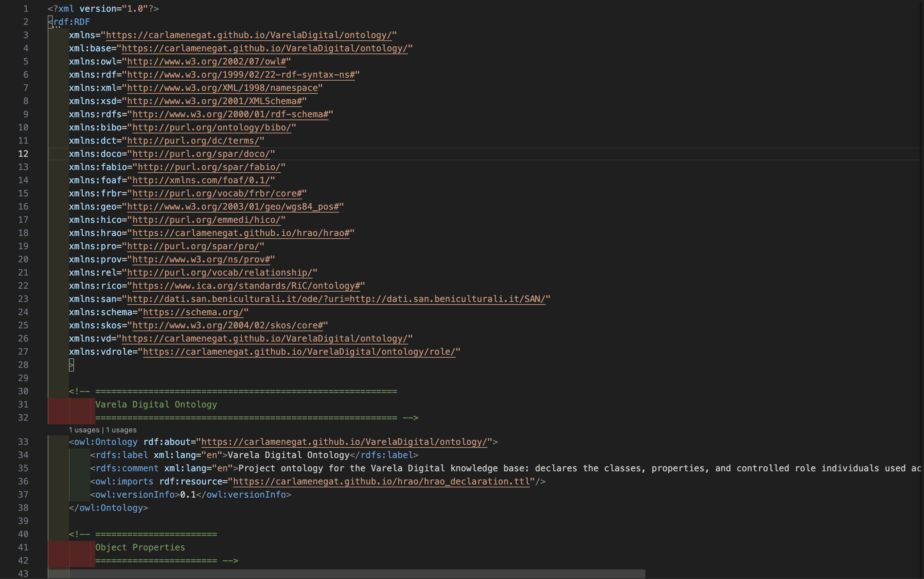Click the xmlns:skos URL on line 25
The width and height of the screenshot is (924, 579).
[x=228, y=325]
